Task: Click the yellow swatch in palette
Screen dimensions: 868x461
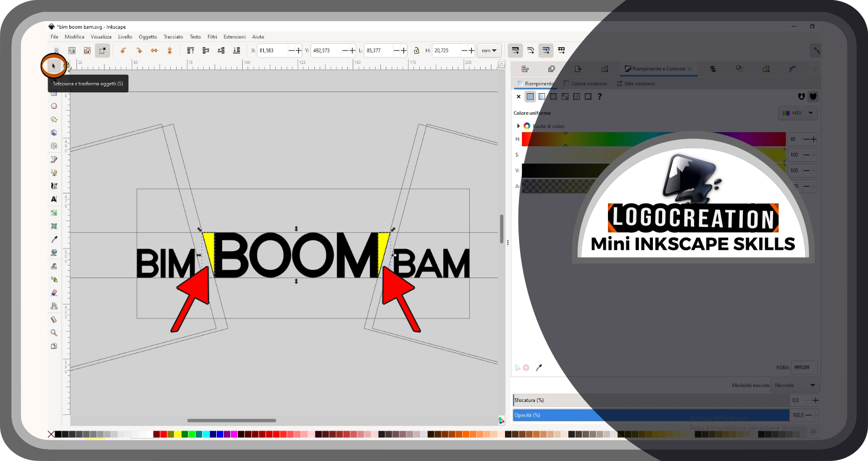Action: 178,434
